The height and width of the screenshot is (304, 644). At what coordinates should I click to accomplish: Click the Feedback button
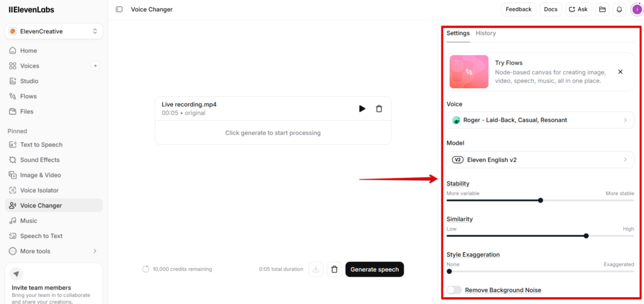[518, 9]
